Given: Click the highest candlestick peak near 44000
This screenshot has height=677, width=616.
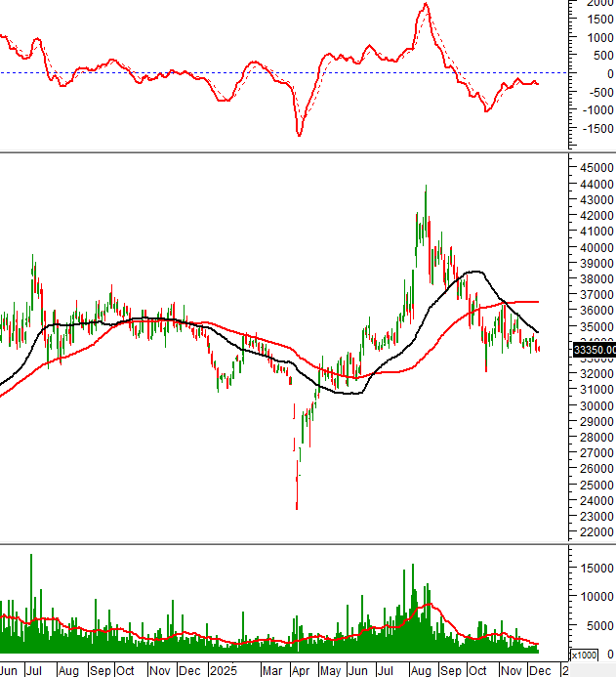Looking at the screenshot, I should coord(426,187).
